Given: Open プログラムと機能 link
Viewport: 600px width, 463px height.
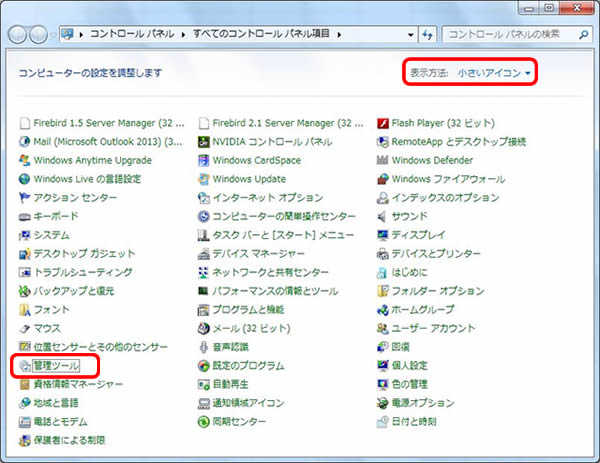Looking at the screenshot, I should coord(248,310).
